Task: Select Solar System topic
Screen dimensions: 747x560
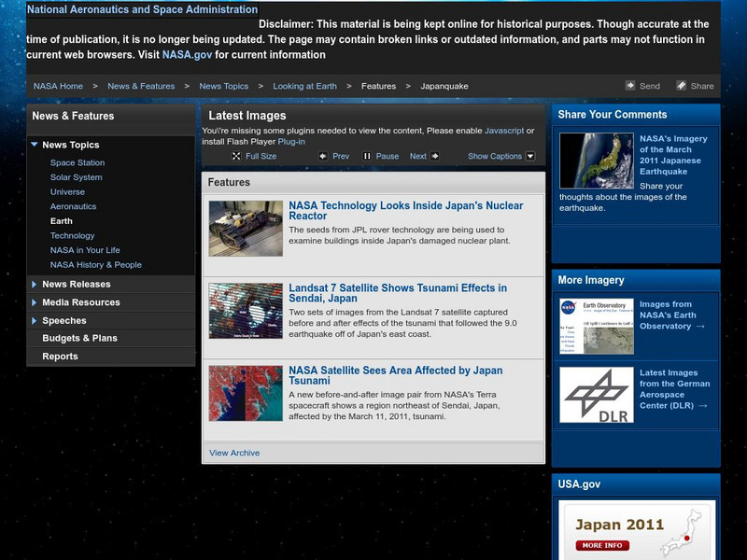Action: pos(77,177)
